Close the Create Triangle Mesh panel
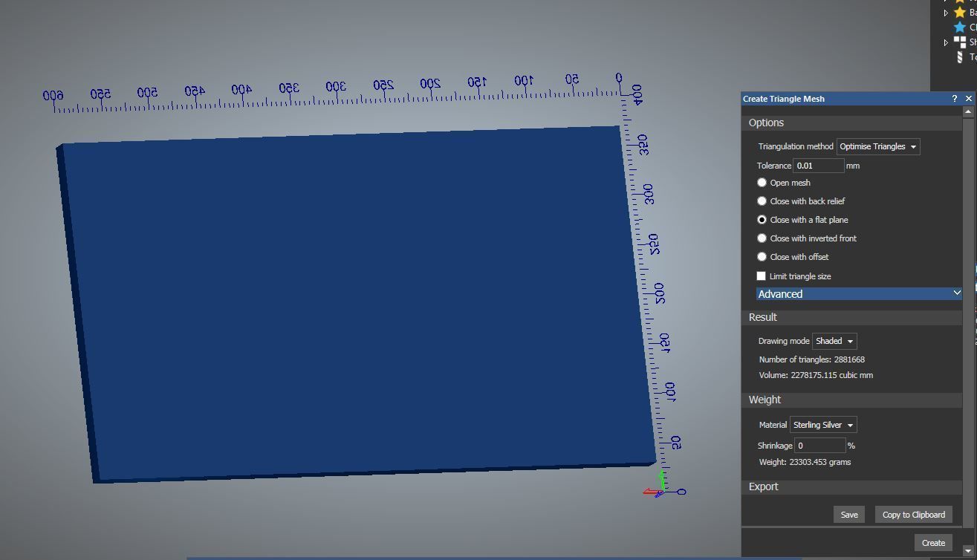 click(968, 99)
